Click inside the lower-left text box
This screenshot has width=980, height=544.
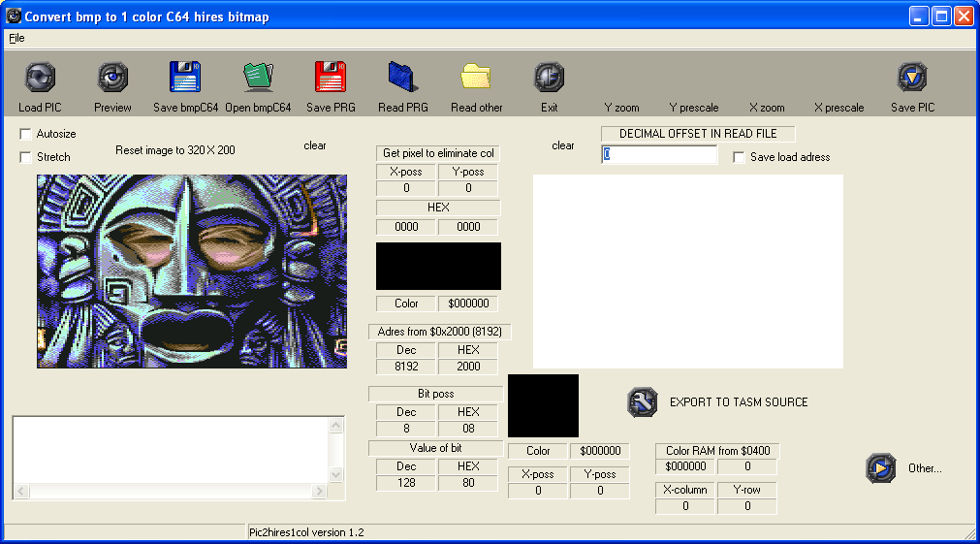click(171, 450)
